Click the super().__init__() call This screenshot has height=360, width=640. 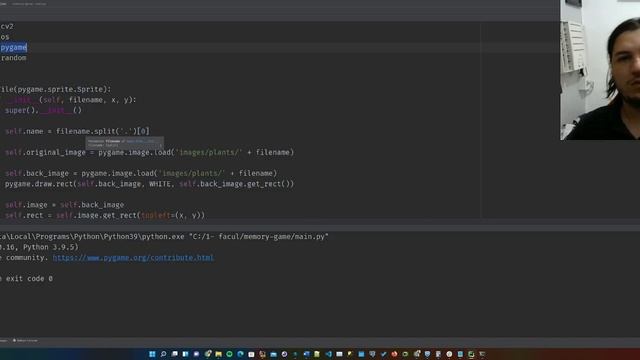pyautogui.click(x=43, y=110)
